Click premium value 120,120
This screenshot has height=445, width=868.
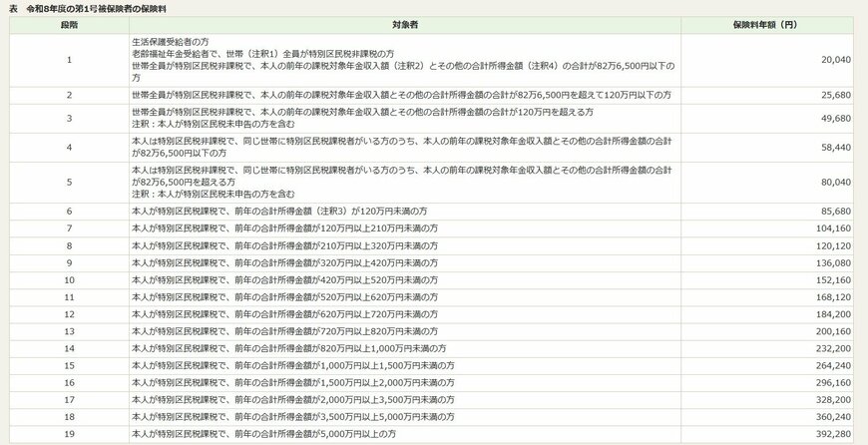(x=834, y=245)
